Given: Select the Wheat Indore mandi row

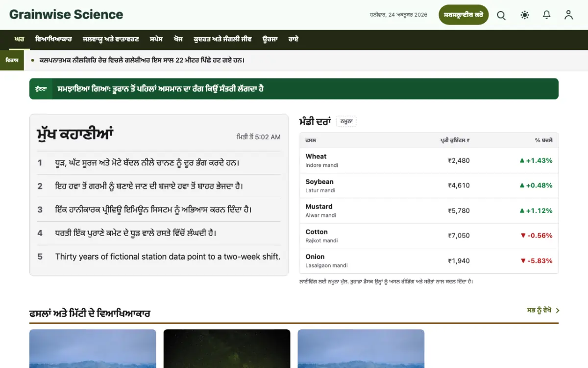Looking at the screenshot, I should coord(429,160).
